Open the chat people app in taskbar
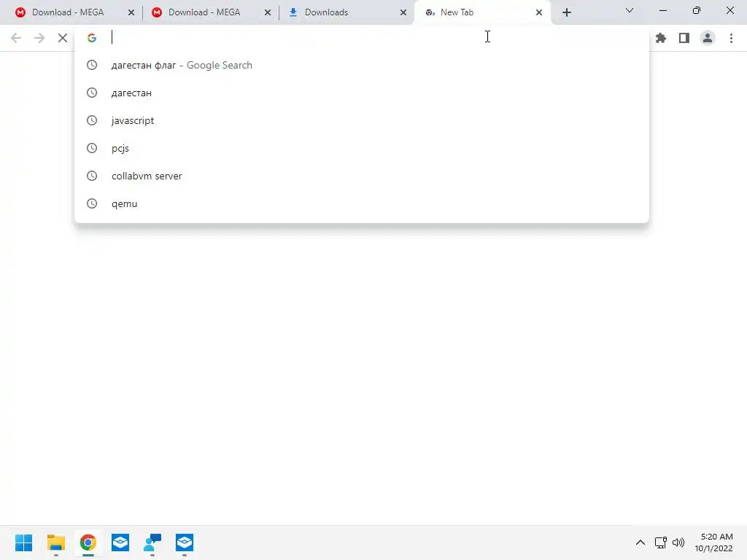This screenshot has width=747, height=560. click(x=152, y=542)
